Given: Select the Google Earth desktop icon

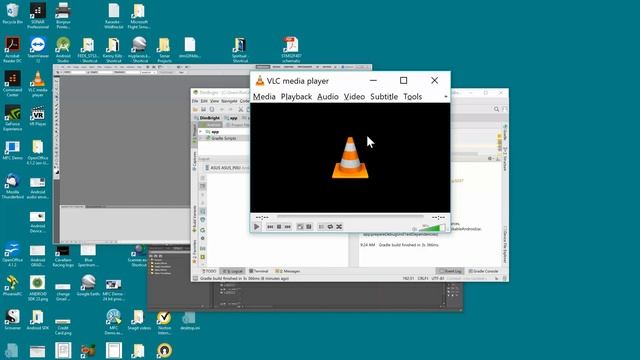Looking at the screenshot, I should [88, 285].
